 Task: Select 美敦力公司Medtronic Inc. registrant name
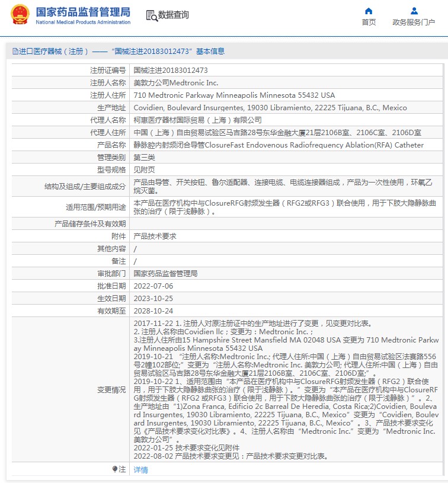(175, 83)
